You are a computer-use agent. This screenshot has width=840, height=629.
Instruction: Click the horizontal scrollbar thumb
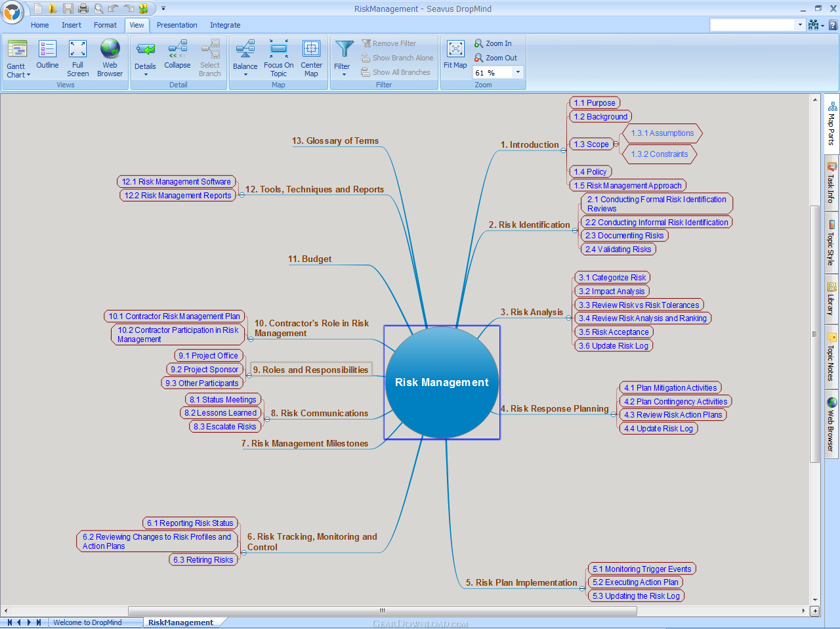point(382,611)
